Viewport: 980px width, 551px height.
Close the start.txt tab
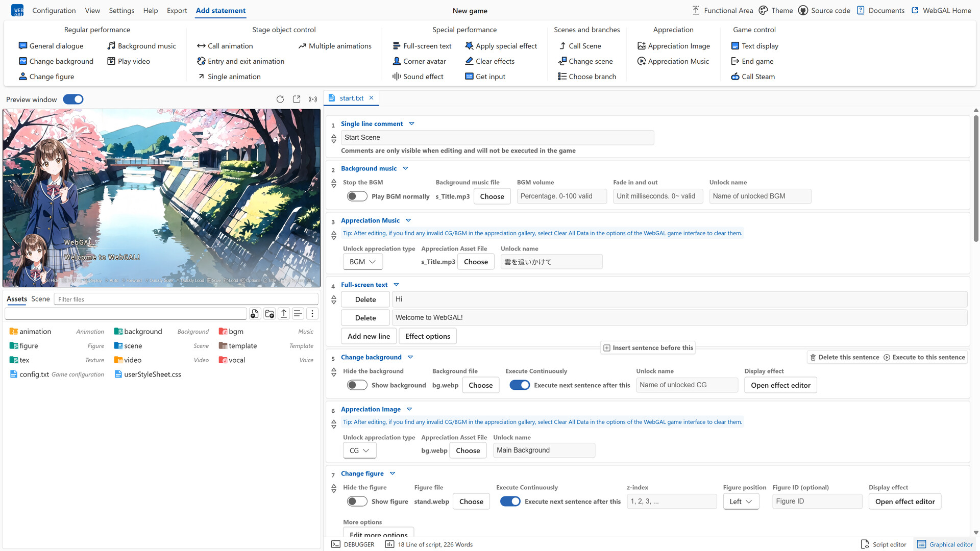click(x=371, y=98)
